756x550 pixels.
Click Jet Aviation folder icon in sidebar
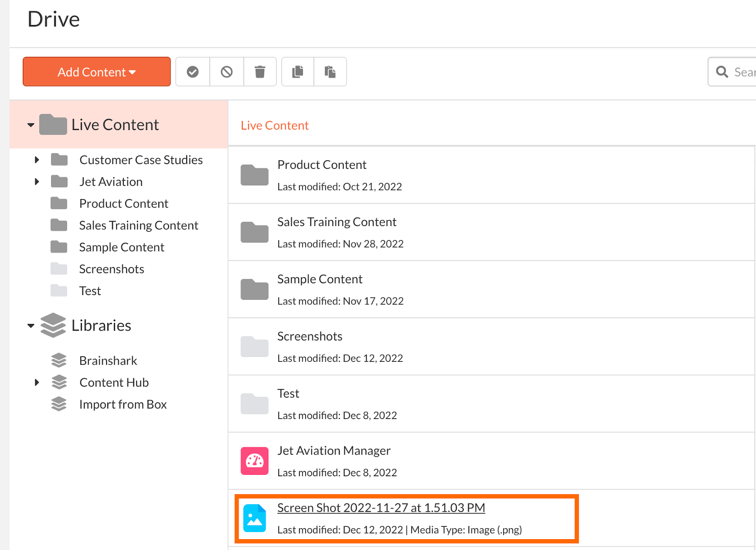coord(59,182)
